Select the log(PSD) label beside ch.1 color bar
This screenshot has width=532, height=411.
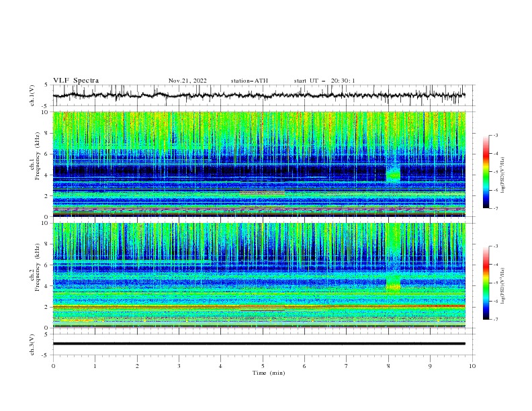tap(503, 175)
